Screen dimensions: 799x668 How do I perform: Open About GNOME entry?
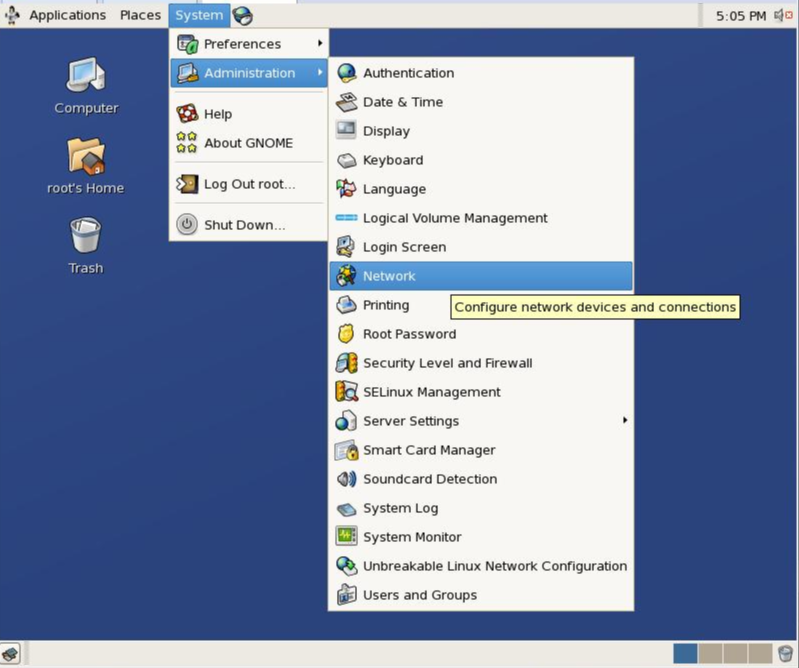click(249, 143)
